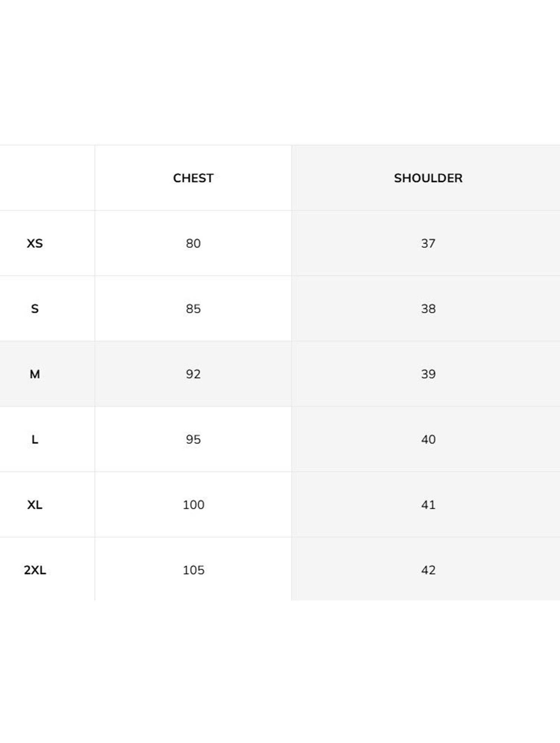Click chest measurement 85 cell
This screenshot has width=560, height=743.
click(193, 309)
